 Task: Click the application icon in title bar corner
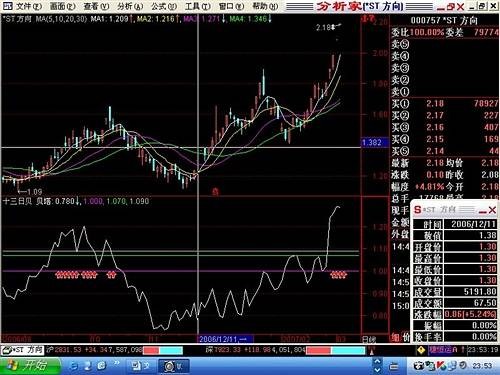[x=7, y=6]
